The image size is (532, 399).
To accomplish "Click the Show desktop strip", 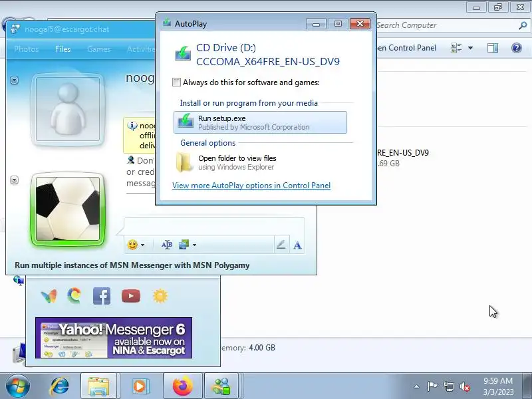I will [527, 386].
